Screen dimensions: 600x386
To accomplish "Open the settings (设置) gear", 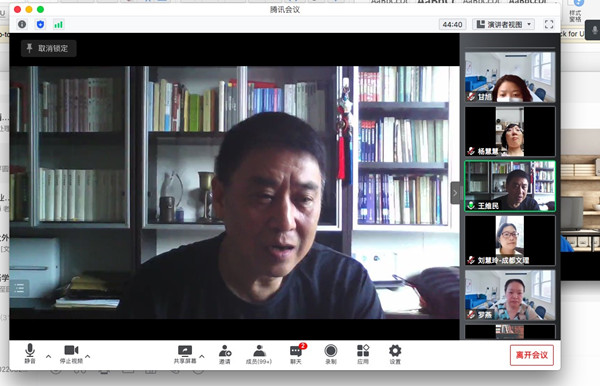I will pyautogui.click(x=395, y=354).
